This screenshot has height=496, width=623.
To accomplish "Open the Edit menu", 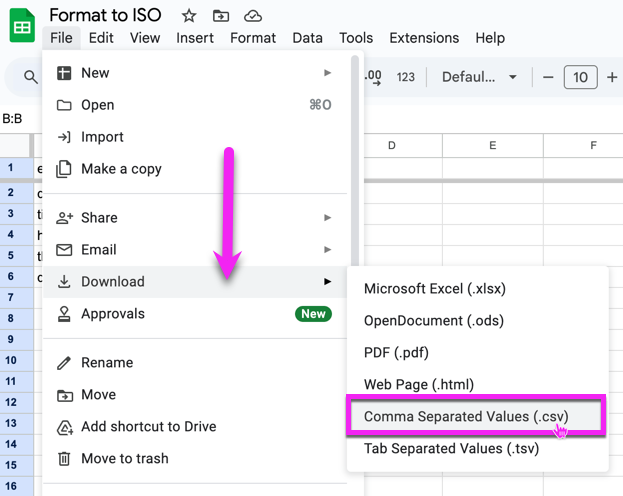I will coord(101,38).
